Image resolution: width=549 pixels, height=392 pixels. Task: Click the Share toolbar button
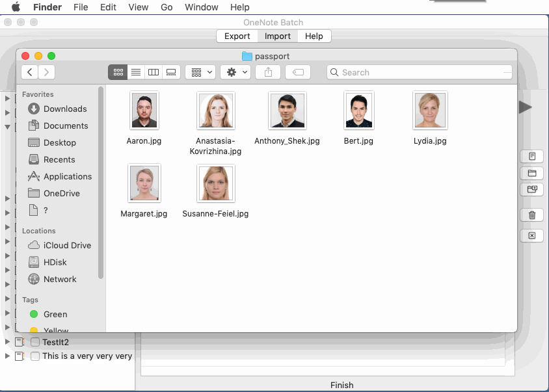coord(268,72)
